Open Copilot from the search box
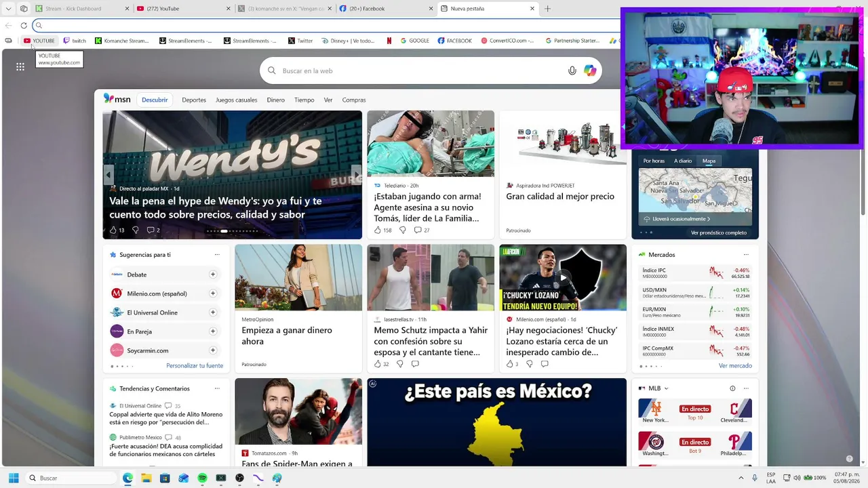This screenshot has width=868, height=488. click(x=590, y=70)
